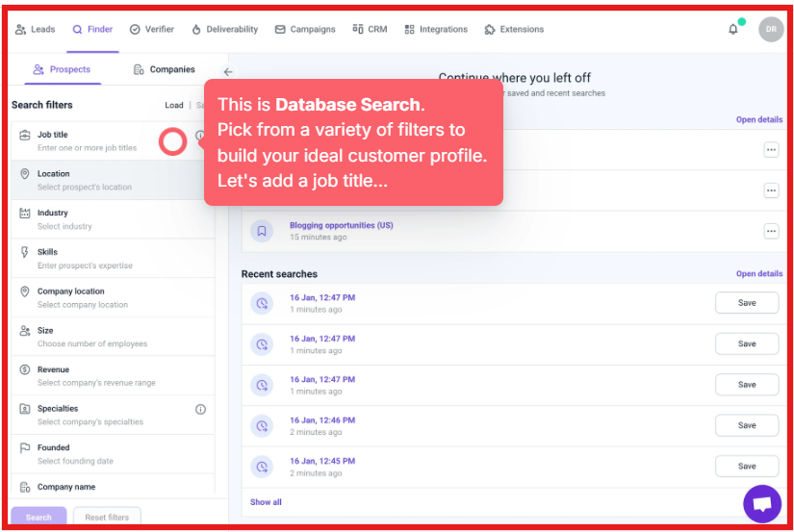Expand the Size filter
Viewport: 794px width, 532px height.
click(113, 337)
